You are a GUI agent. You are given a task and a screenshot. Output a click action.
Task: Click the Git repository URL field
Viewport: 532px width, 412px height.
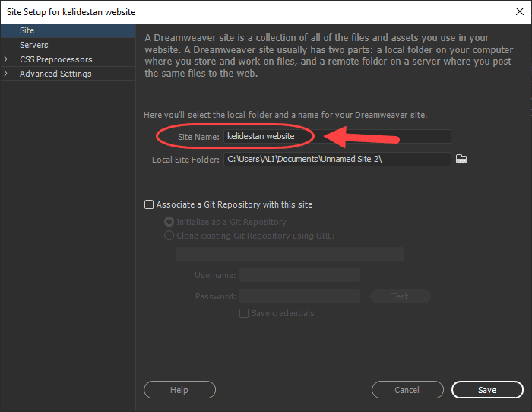[290, 254]
